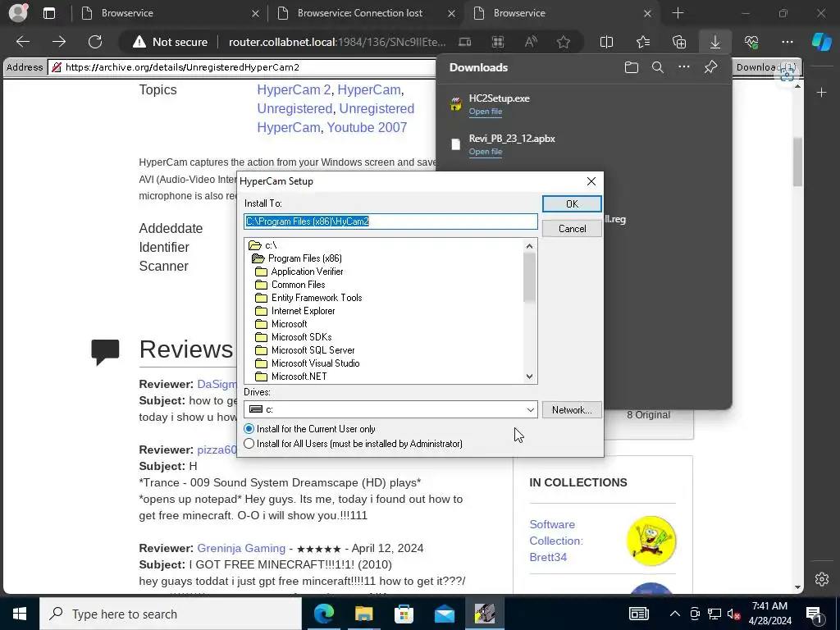Open the Copilot sidebar icon

point(822,42)
